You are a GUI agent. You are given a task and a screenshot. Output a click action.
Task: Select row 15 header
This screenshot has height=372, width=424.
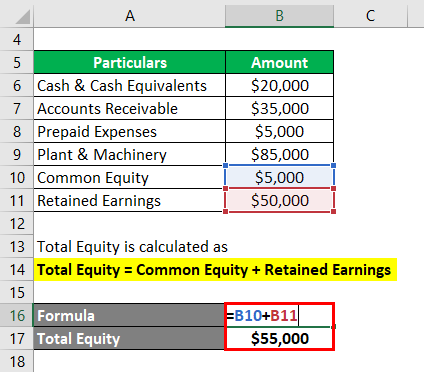[17, 292]
